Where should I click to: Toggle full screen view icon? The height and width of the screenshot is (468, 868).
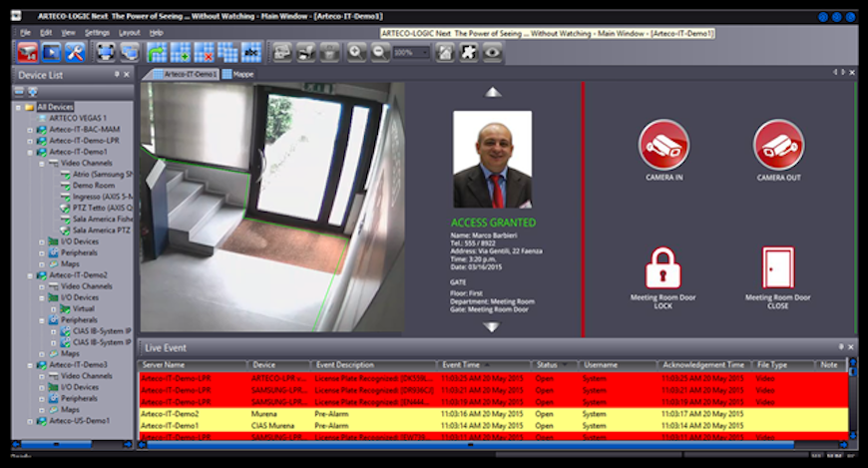[106, 53]
